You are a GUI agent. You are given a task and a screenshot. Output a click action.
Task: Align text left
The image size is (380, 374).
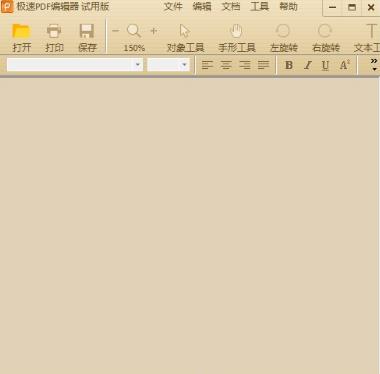tap(207, 65)
